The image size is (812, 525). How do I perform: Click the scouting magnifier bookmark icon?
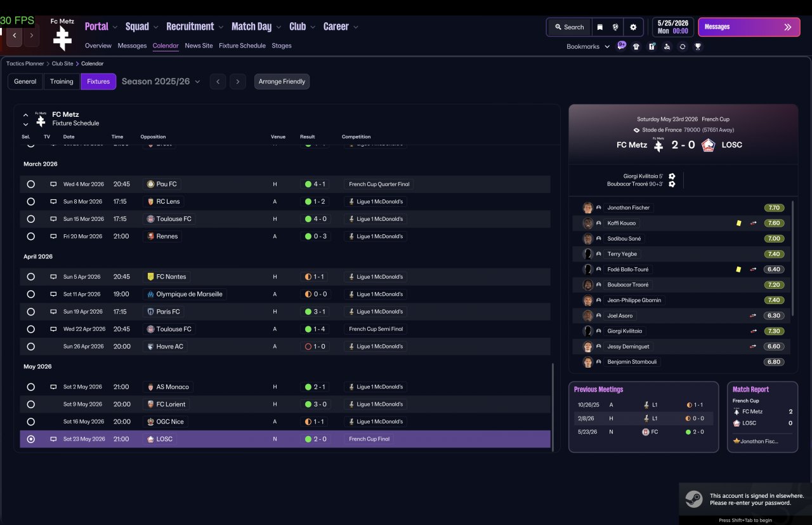667,46
